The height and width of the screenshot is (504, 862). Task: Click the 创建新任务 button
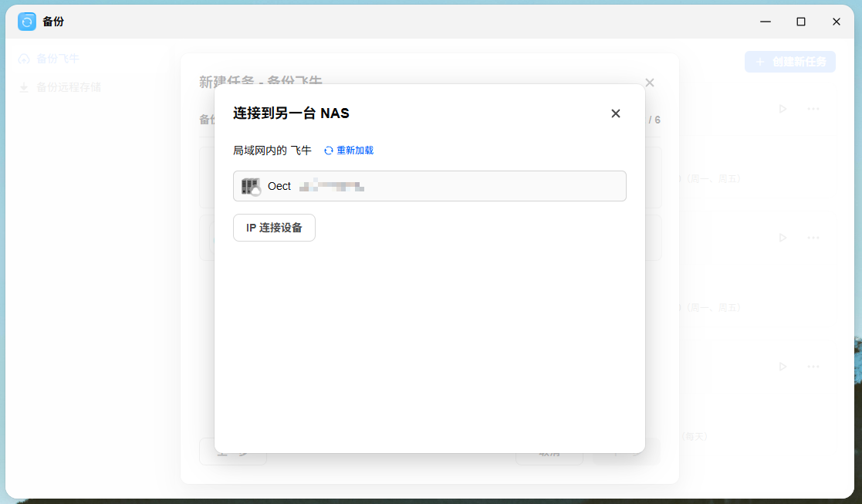tap(790, 62)
